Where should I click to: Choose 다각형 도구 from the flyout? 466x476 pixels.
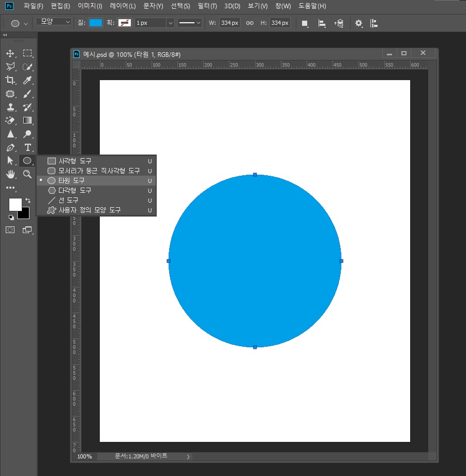pos(97,190)
